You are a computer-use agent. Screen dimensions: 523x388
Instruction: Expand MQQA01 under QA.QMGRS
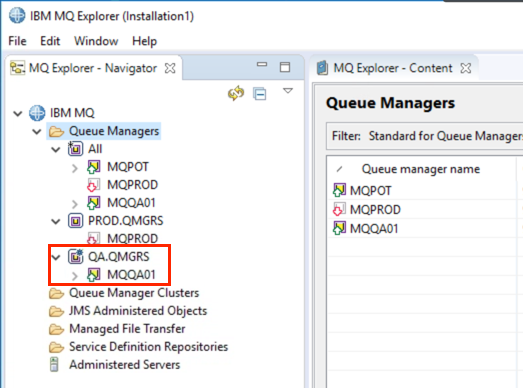point(75,276)
